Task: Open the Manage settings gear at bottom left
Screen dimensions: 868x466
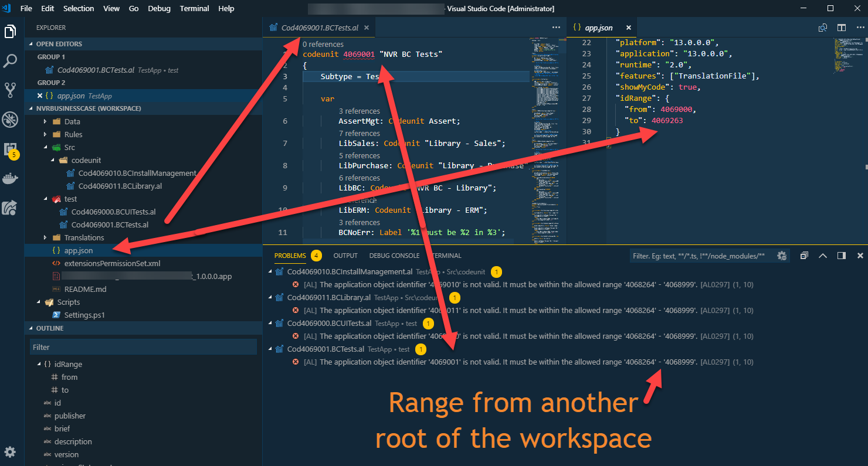Action: (10, 451)
